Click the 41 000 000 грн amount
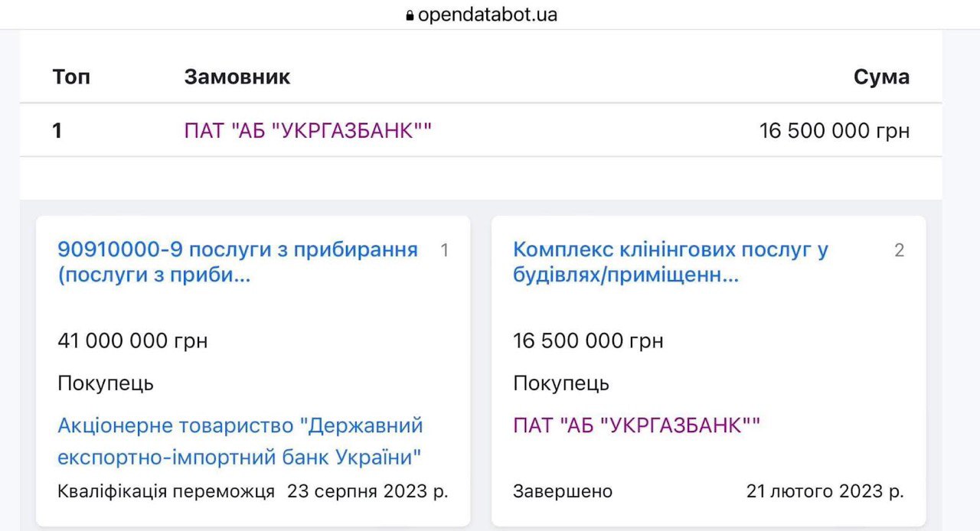 [132, 340]
